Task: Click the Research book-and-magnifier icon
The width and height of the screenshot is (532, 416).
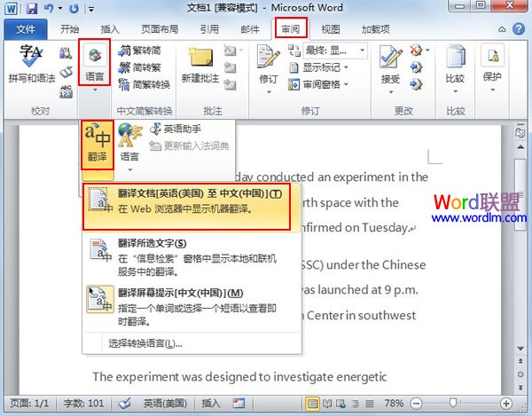Action: click(66, 53)
